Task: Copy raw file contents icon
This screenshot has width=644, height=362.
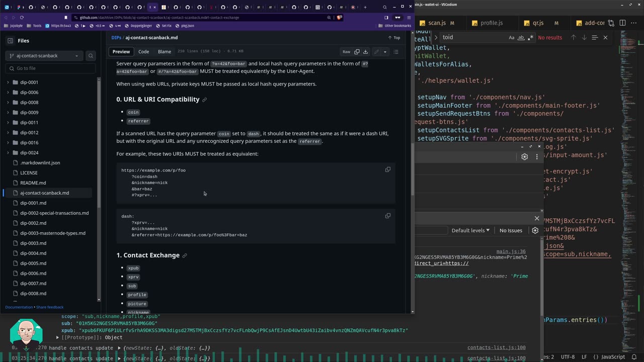Action: coord(357,52)
